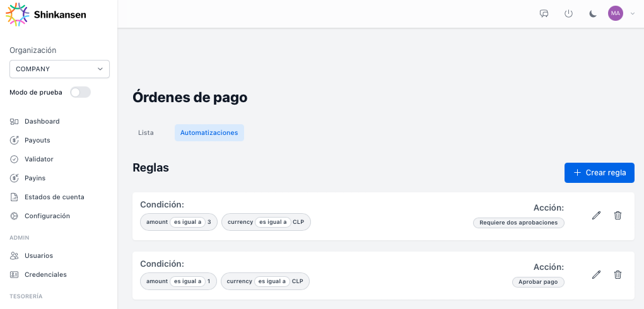The height and width of the screenshot is (309, 644).
Task: Switch to the Lista tab
Action: pyautogui.click(x=146, y=133)
